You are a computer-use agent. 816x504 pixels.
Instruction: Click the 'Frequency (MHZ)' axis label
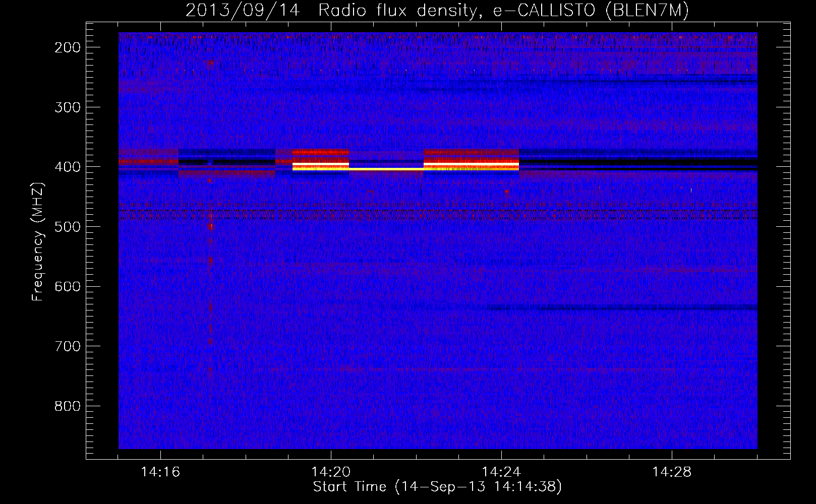pyautogui.click(x=38, y=242)
